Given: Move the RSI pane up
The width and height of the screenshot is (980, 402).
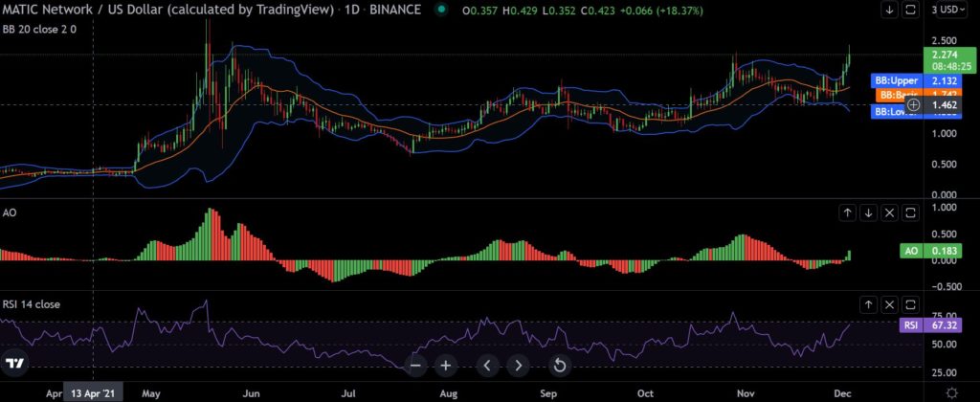Looking at the screenshot, I should tap(869, 305).
